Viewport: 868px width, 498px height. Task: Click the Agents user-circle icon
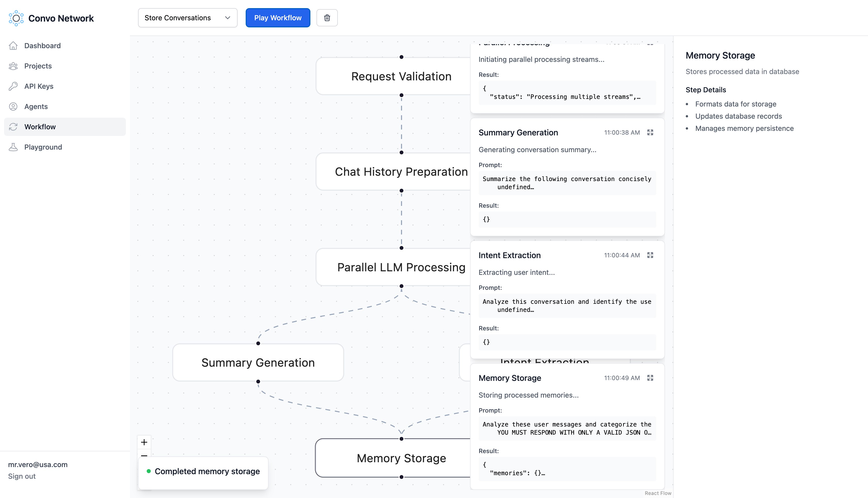point(13,106)
